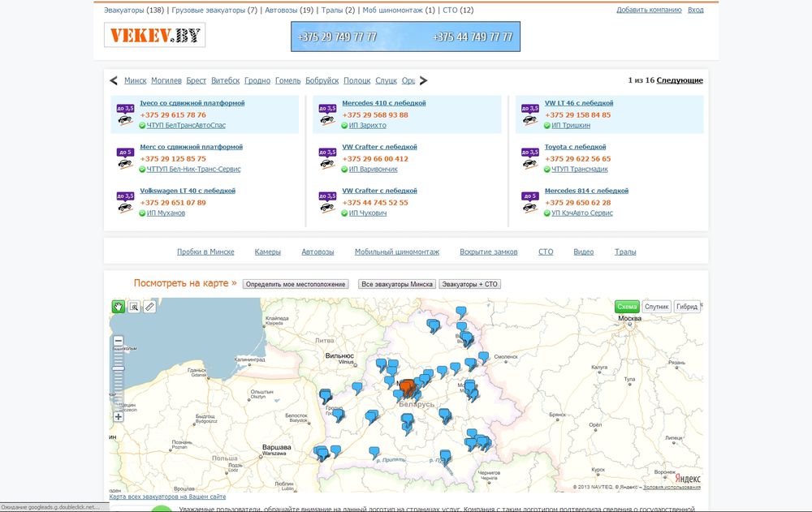Switch map to Спутник view

click(657, 307)
